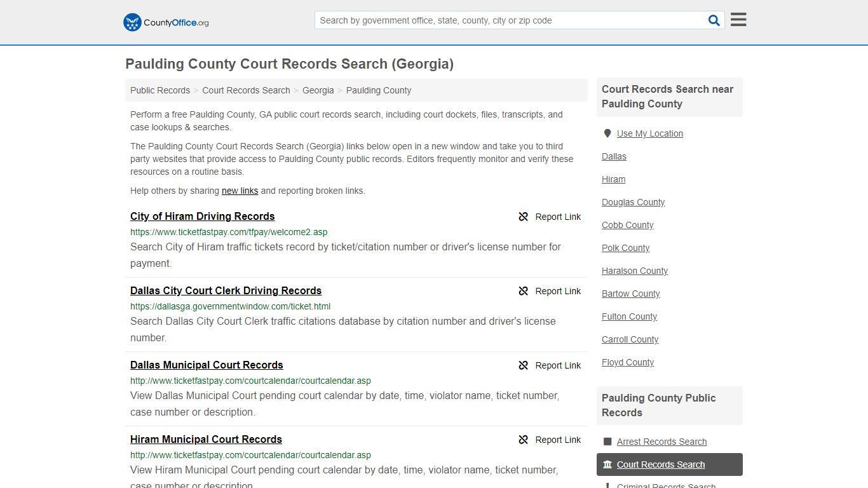Click the broken link icon for Hiram Municipal Court Records
868x488 pixels.
523,440
